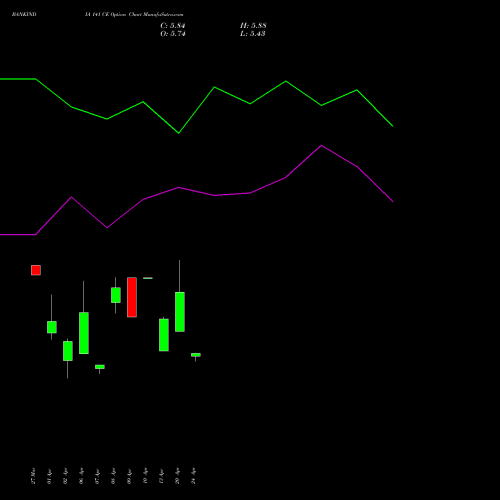The width and height of the screenshot is (500, 500).
Task: Click the 20 Apr date label
Action: point(177,476)
